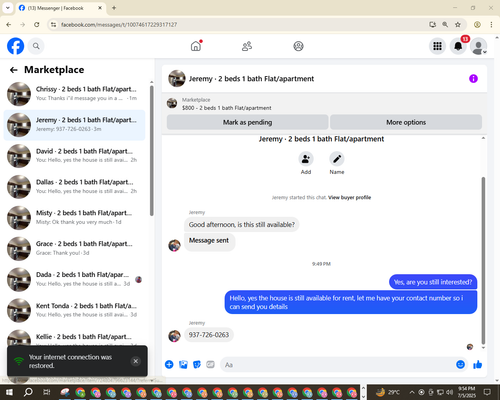Open a new browser tab with plus
This screenshot has height=400, width=500.
tap(114, 8)
